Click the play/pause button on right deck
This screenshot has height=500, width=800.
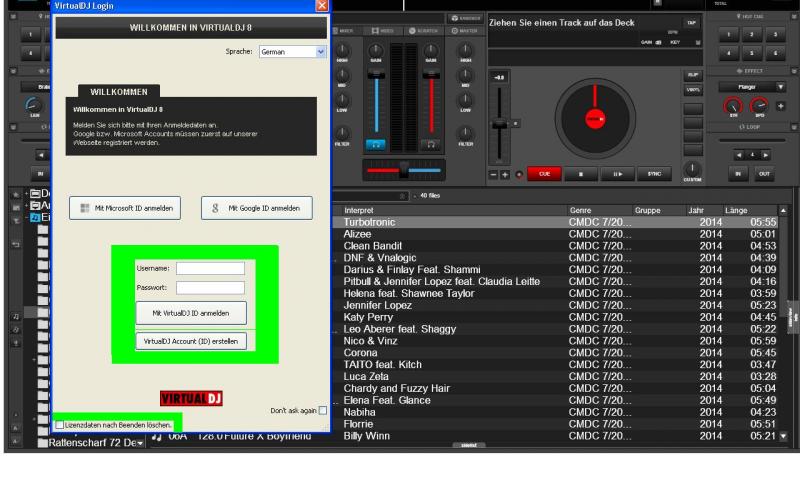point(617,174)
